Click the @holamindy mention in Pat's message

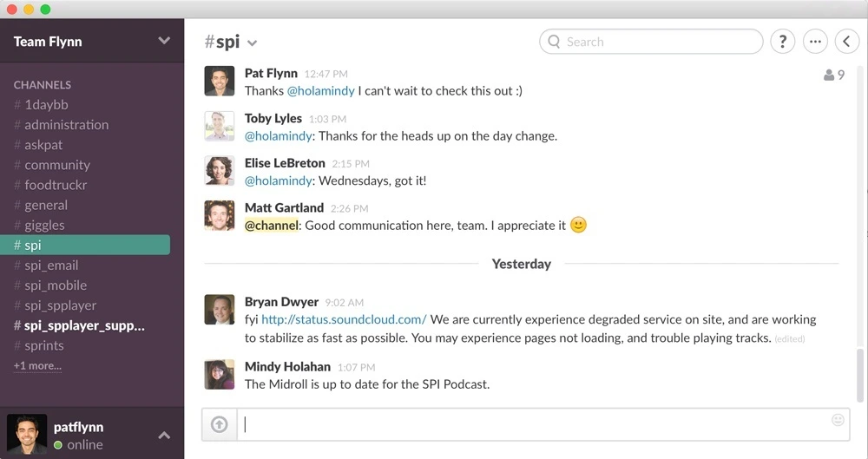pyautogui.click(x=320, y=91)
